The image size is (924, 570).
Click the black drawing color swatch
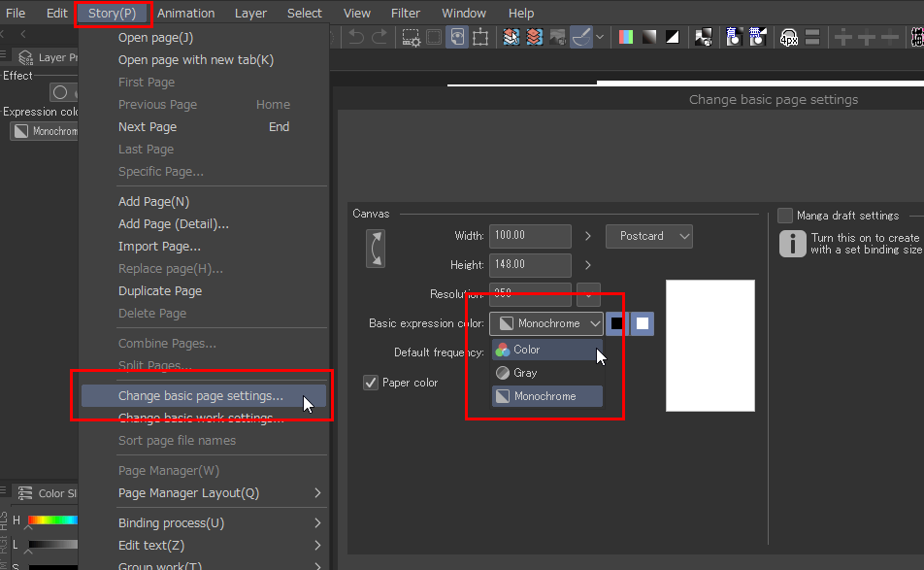(x=617, y=323)
